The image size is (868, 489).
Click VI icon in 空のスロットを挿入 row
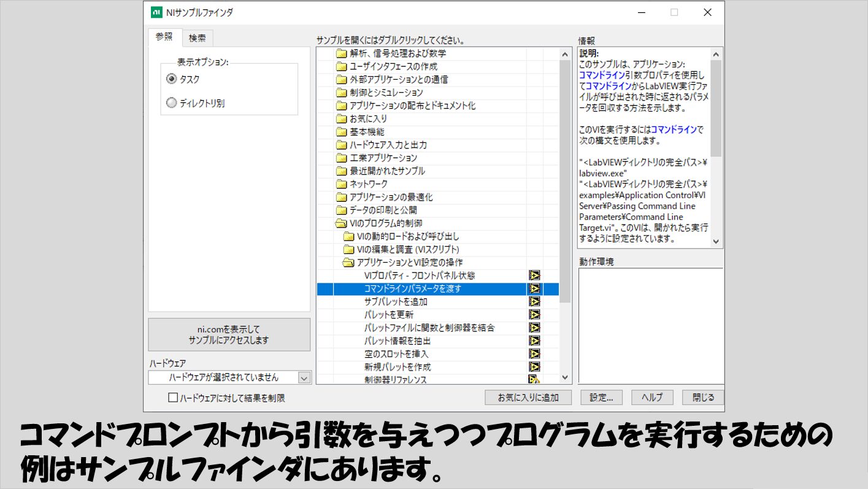(534, 354)
